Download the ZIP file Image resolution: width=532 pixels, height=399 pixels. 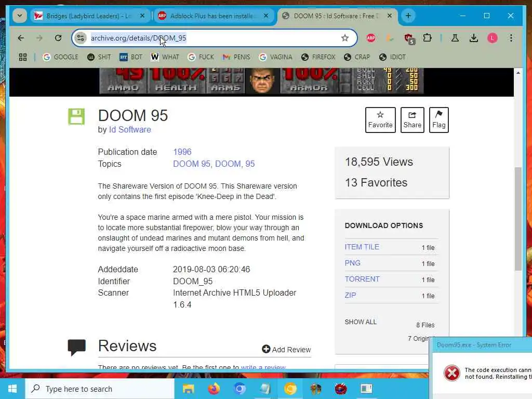point(350,295)
